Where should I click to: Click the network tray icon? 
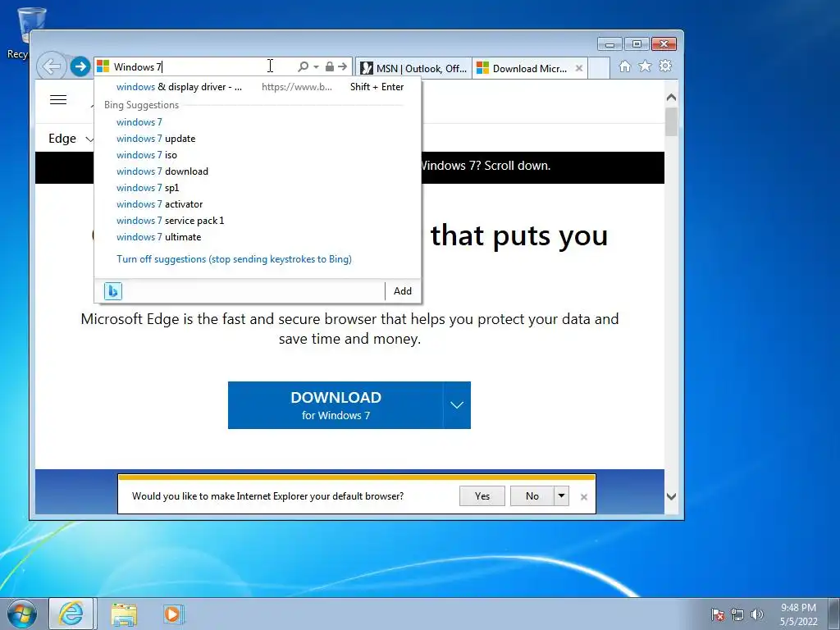click(x=737, y=614)
